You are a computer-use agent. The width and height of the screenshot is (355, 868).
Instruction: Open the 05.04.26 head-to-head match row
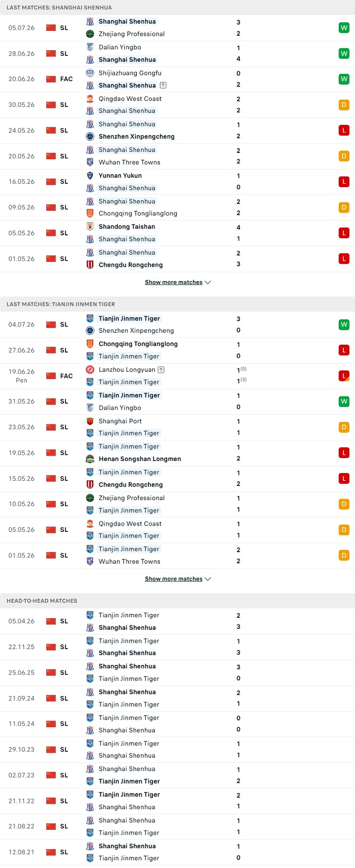[177, 621]
